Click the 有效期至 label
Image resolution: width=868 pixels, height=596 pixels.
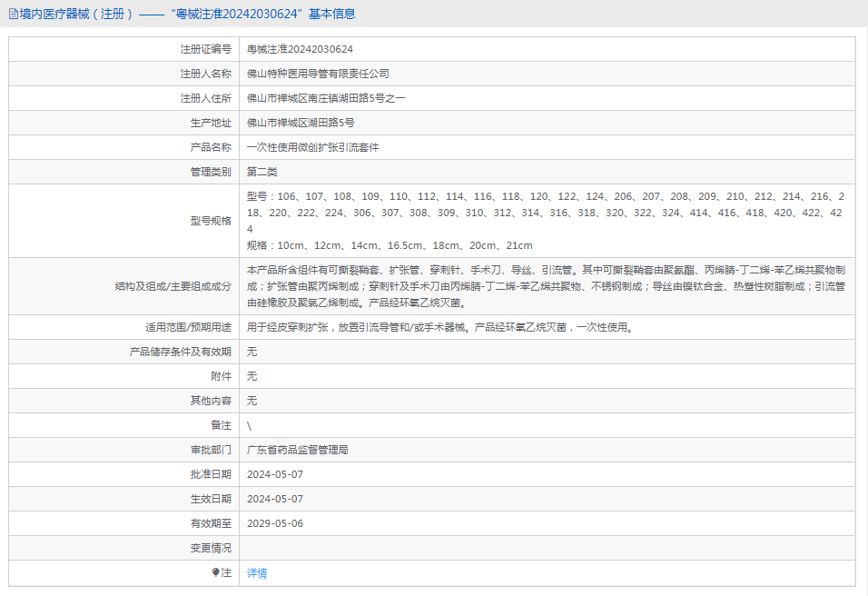pos(211,523)
